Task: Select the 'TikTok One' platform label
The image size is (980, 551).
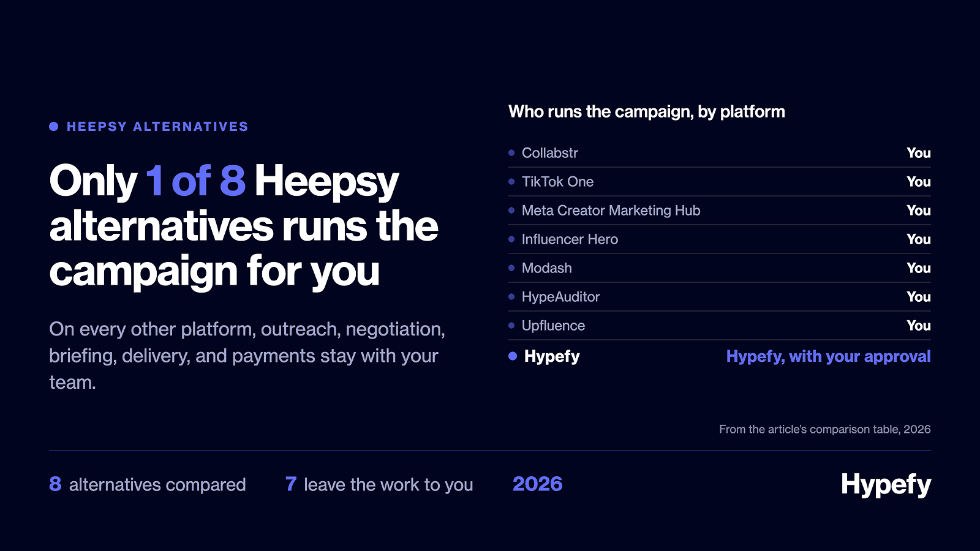Action: tap(557, 182)
